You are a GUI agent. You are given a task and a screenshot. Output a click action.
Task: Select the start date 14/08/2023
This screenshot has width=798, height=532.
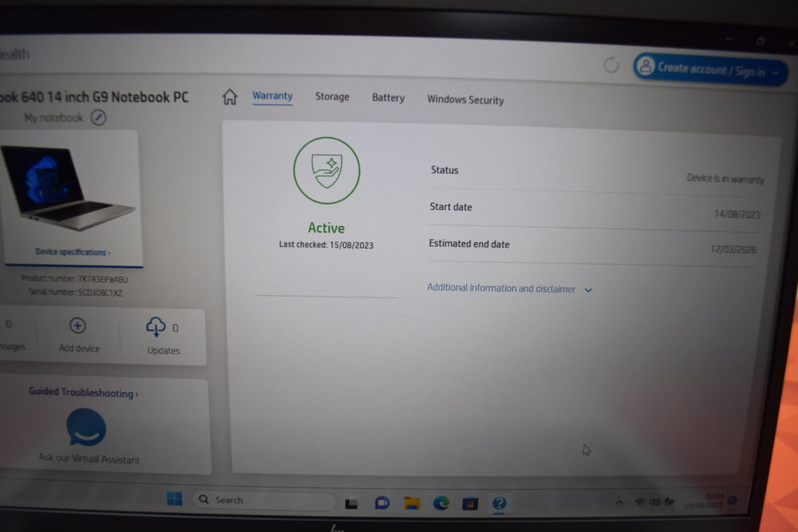(x=737, y=214)
